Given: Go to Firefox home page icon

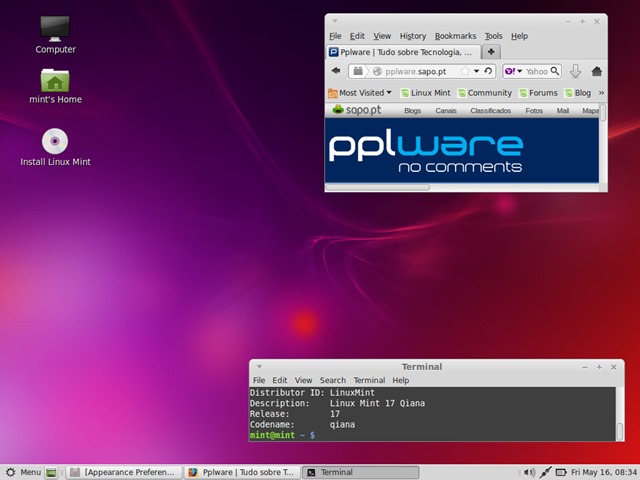Looking at the screenshot, I should [x=597, y=71].
